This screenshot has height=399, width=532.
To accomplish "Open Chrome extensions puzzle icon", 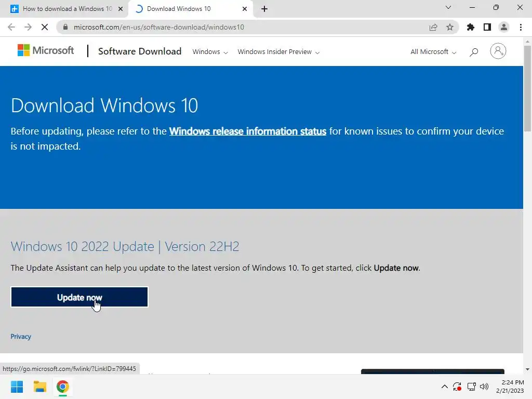I will (x=471, y=27).
